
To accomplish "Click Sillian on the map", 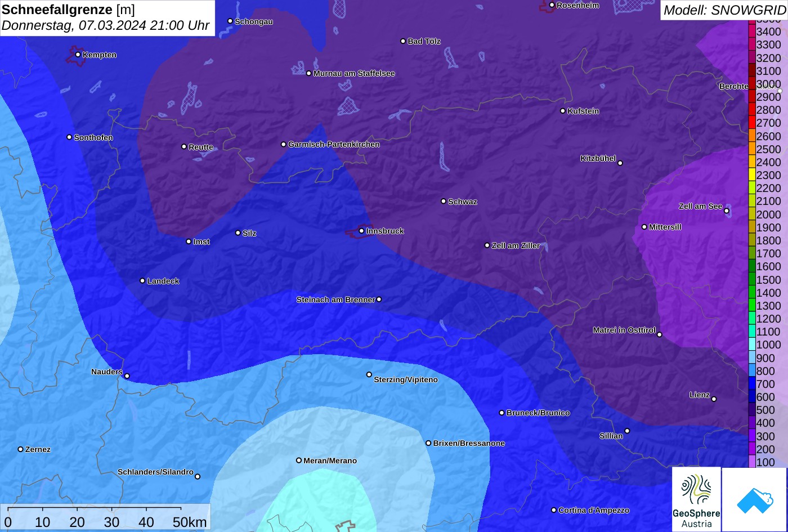I will (611, 436).
